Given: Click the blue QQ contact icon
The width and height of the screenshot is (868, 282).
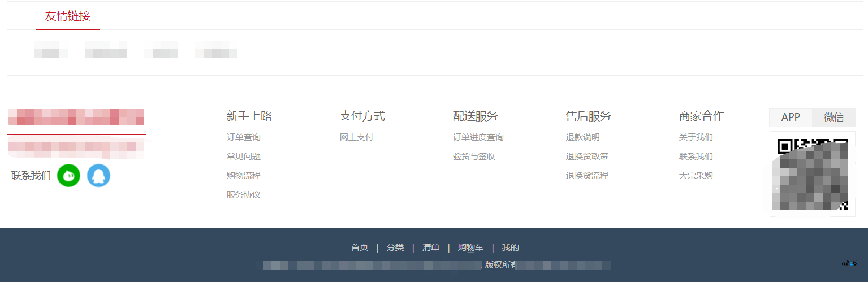Looking at the screenshot, I should (99, 176).
